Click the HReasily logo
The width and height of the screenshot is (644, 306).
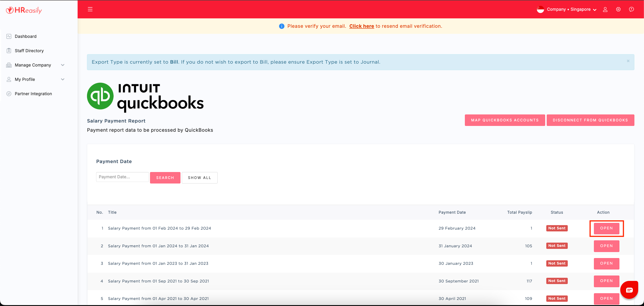(24, 10)
